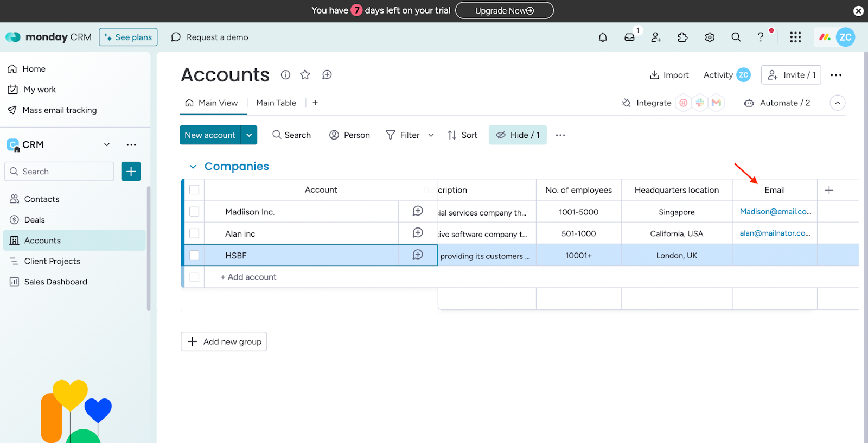Open more toolbar options ellipsis
The width and height of the screenshot is (868, 443).
pyautogui.click(x=560, y=135)
